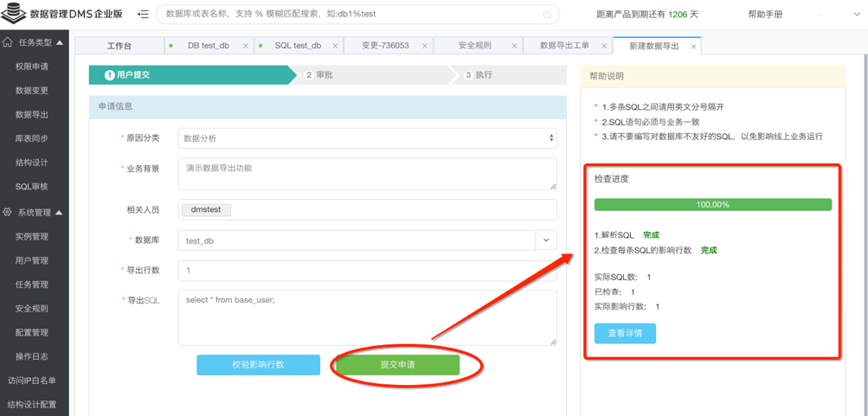Click the home icon beside 任务类型
Image resolution: width=868 pixels, height=416 pixels.
coord(9,42)
